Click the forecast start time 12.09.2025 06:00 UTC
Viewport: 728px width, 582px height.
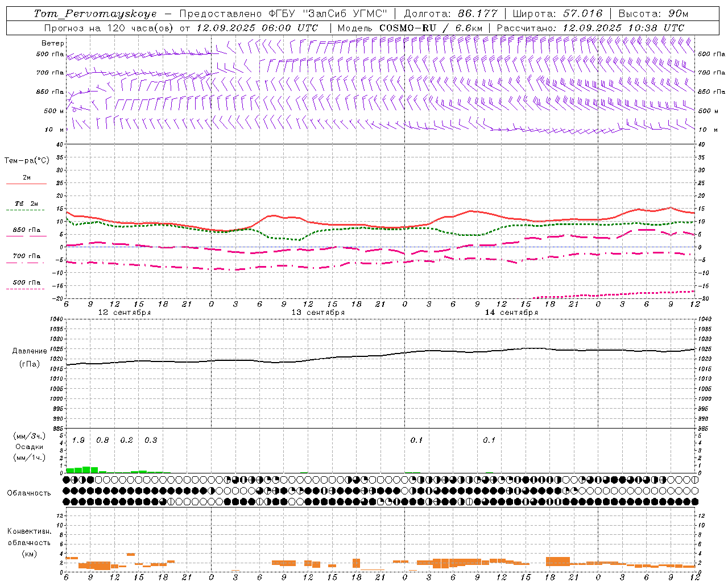click(258, 28)
